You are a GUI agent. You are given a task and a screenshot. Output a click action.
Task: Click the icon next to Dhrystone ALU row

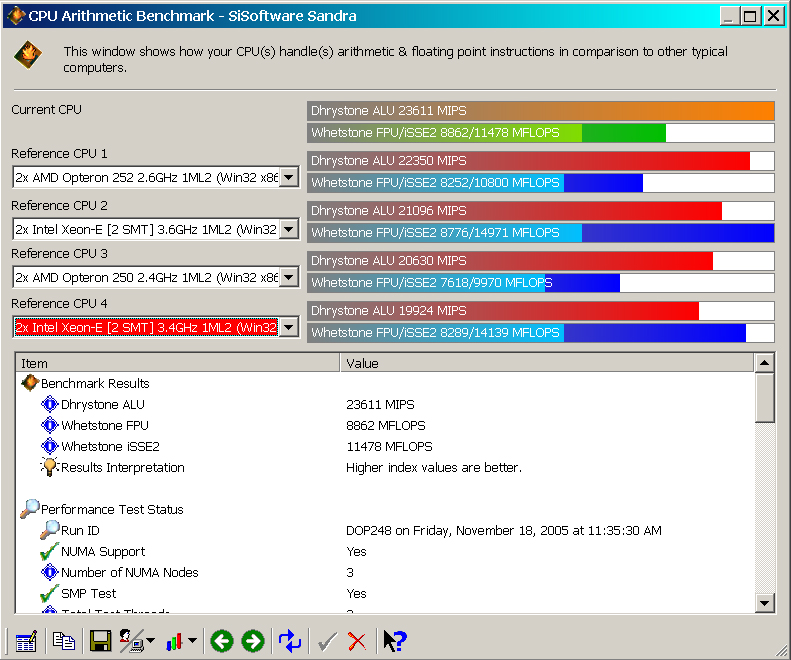click(49, 404)
